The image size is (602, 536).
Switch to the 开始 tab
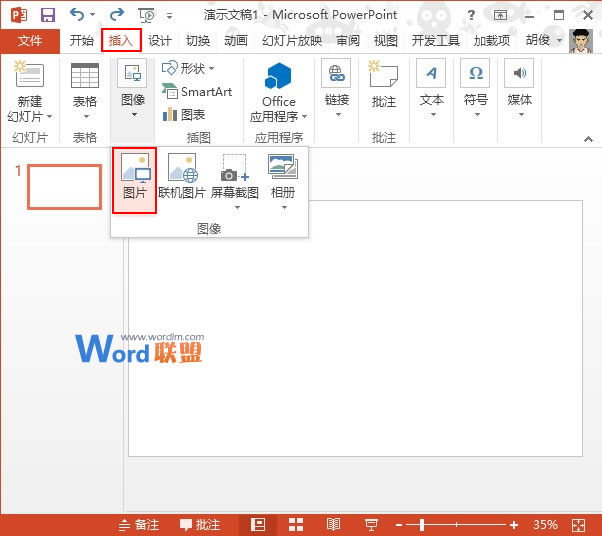pos(81,40)
